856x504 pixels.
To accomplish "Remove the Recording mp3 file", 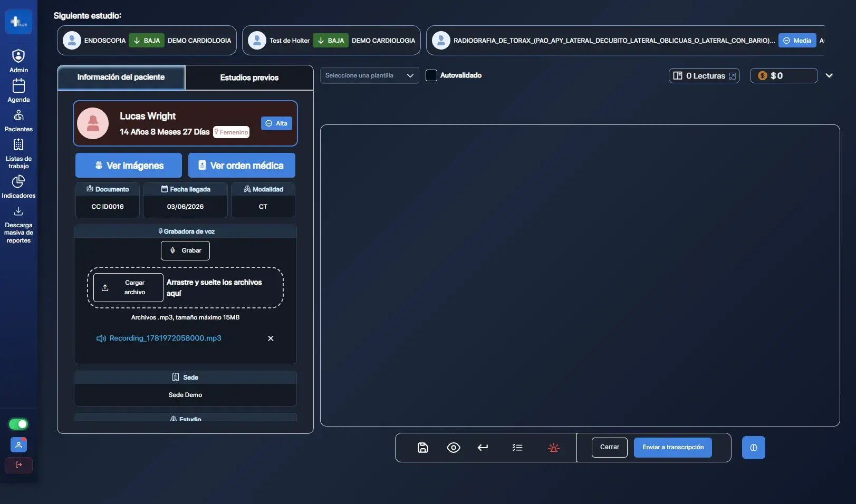I will (271, 338).
